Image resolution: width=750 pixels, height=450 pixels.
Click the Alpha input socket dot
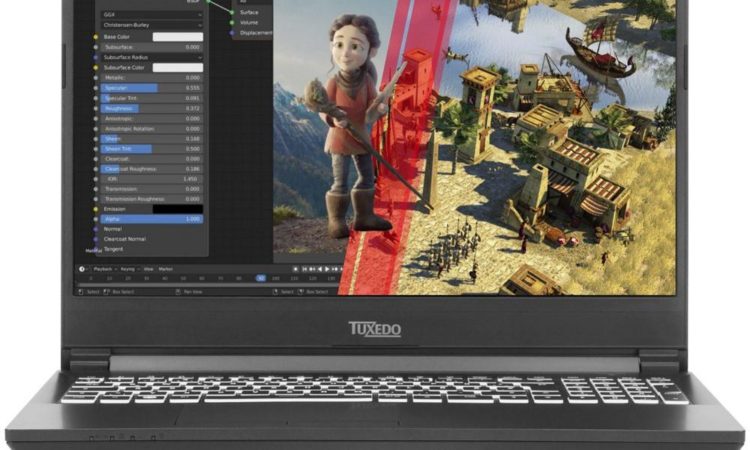(96, 219)
